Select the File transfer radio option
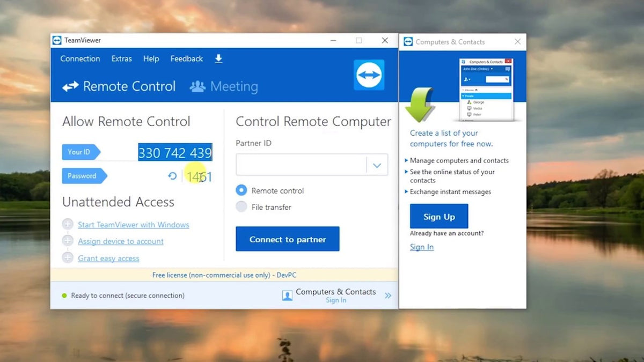 click(x=241, y=207)
